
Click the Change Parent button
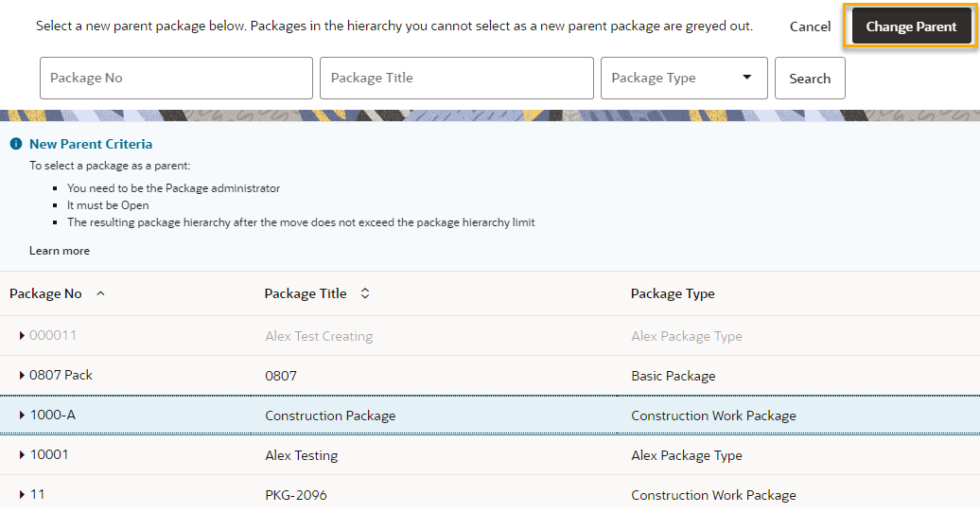[x=911, y=27]
